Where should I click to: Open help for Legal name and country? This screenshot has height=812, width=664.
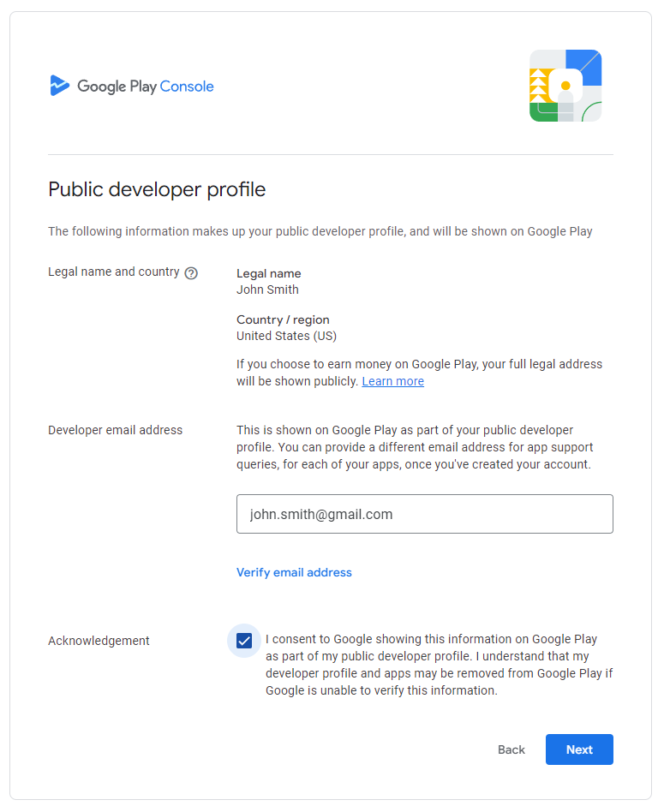(191, 273)
